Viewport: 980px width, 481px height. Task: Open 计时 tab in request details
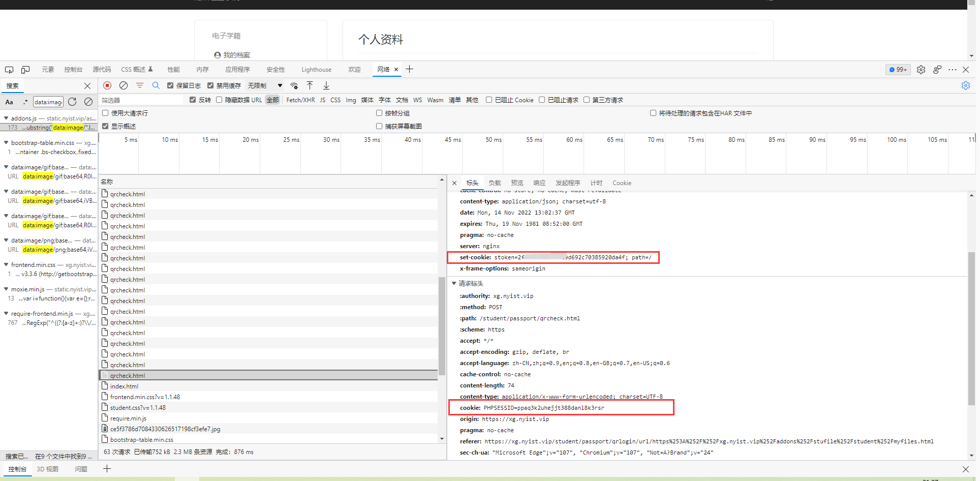596,183
